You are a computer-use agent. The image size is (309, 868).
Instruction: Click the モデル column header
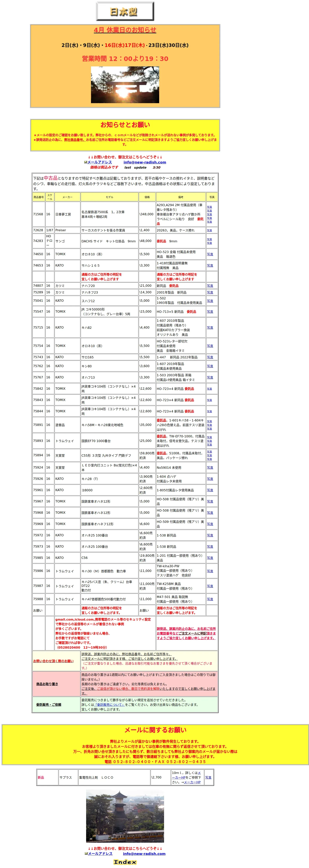(x=110, y=197)
